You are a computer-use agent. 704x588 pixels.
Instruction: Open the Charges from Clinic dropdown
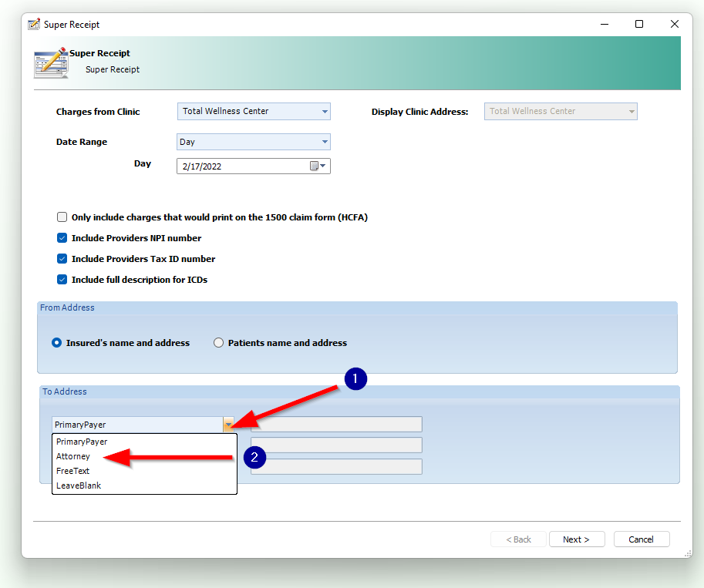pos(325,111)
